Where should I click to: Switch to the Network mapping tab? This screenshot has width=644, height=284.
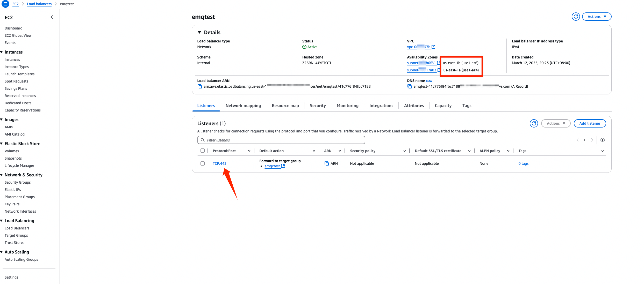point(243,106)
